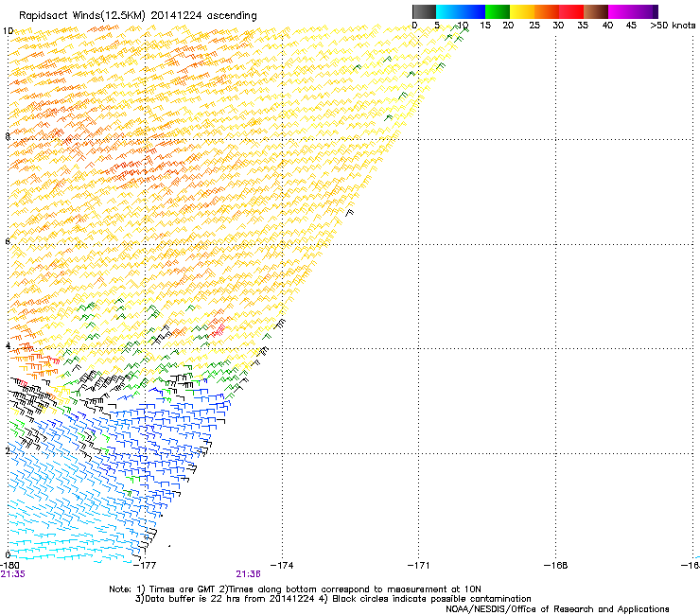Image resolution: width=700 pixels, height=615 pixels.
Task: Click the latitude label '10' on the axis
Action: 8,31
